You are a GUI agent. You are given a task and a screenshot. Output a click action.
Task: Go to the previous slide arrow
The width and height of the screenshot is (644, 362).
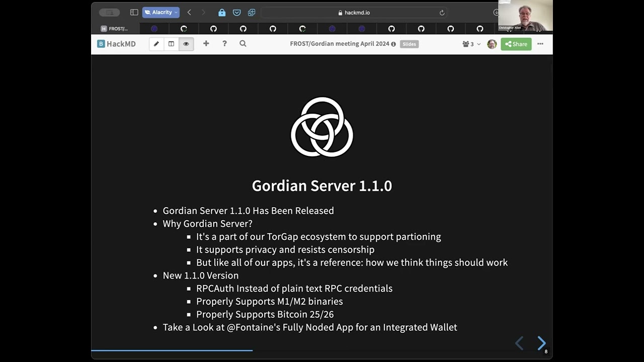pos(520,343)
